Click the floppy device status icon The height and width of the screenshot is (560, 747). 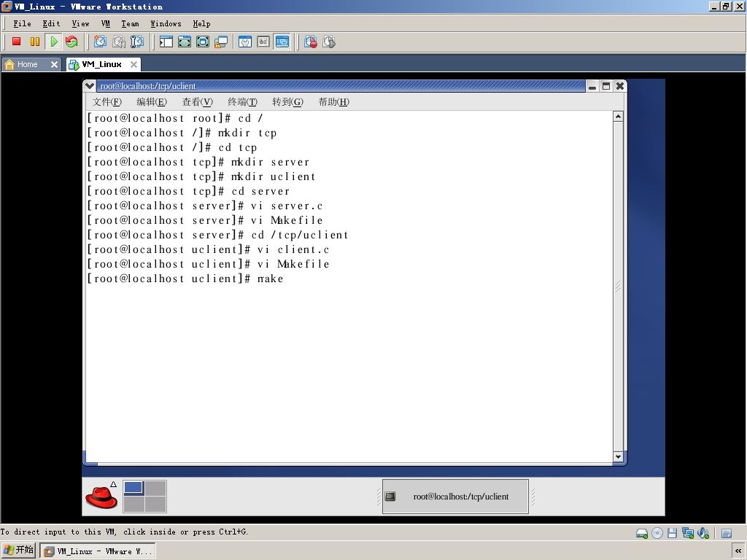(x=672, y=533)
